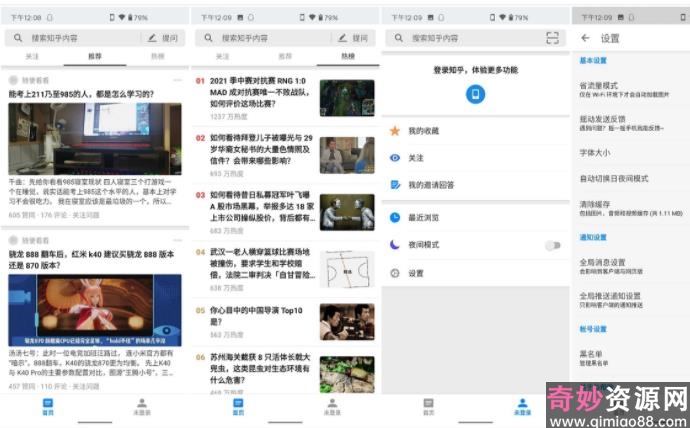This screenshot has height=428, width=690.
Task: Tap the scan QR code icon
Action: point(553,37)
